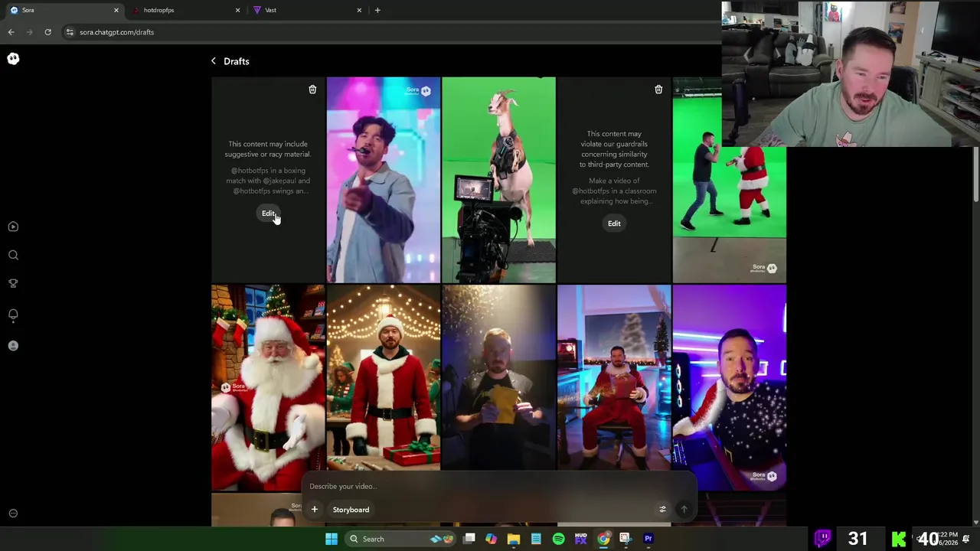Viewport: 980px width, 551px height.
Task: Click Edit on the third-party content draft
Action: 614,223
